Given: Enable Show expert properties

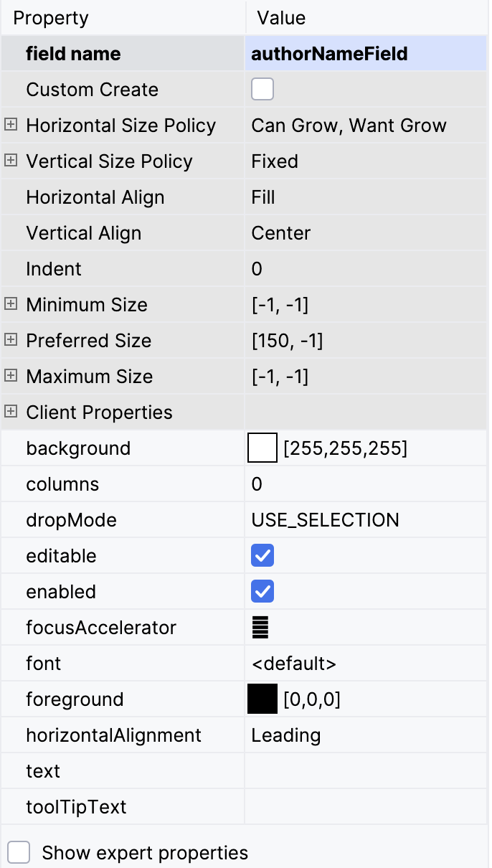Looking at the screenshot, I should (x=19, y=852).
